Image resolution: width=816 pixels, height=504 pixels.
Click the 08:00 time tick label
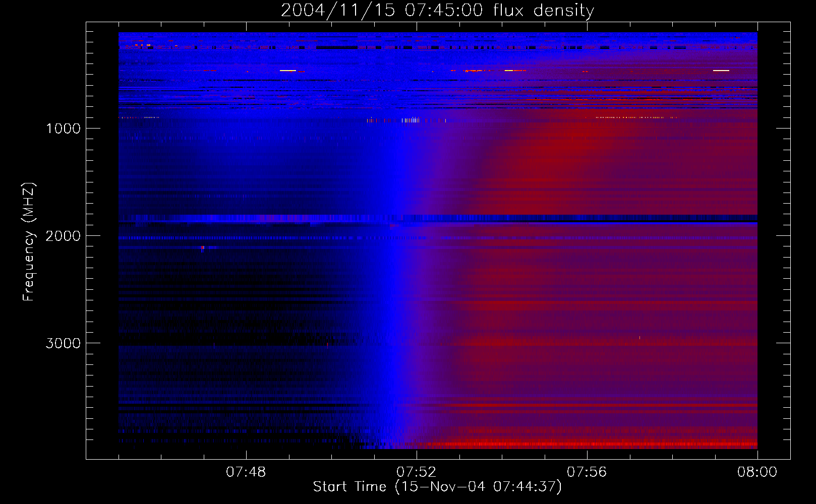tap(757, 472)
